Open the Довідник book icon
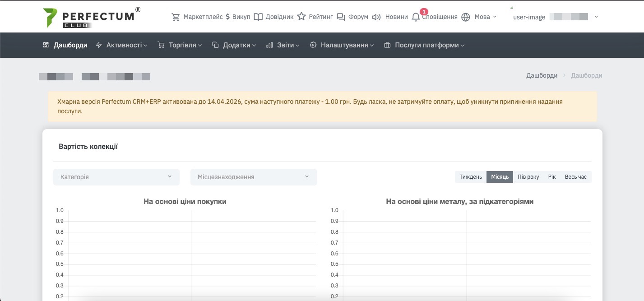 pyautogui.click(x=258, y=17)
